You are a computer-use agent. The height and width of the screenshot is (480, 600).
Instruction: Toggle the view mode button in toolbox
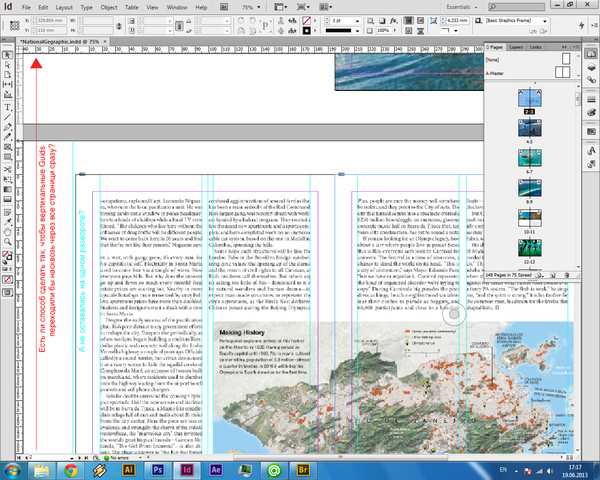(x=7, y=293)
